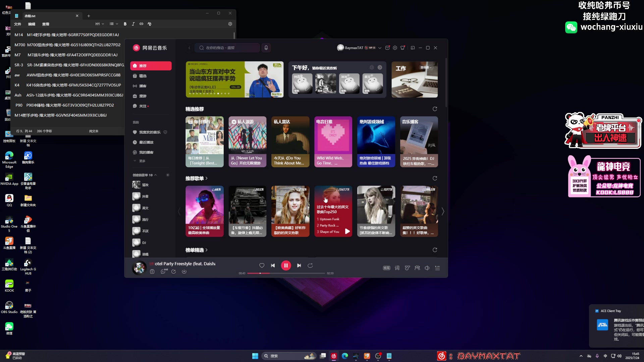Pause the playing song
644x362 pixels.
coord(286,265)
